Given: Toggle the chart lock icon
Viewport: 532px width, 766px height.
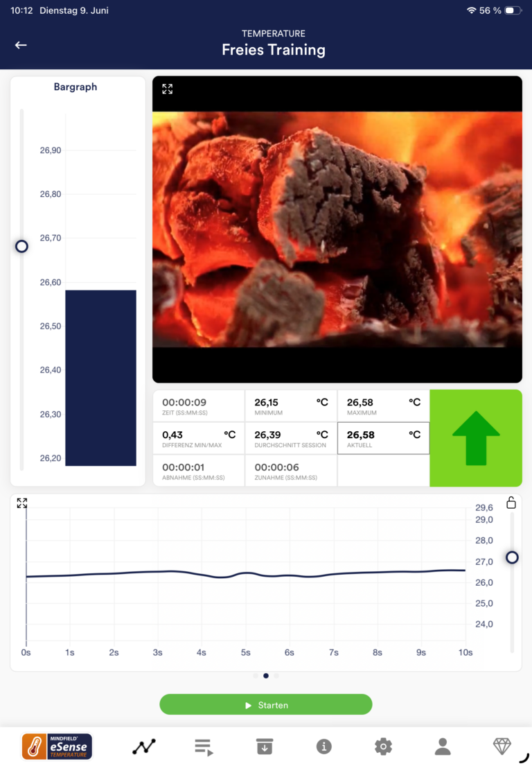Looking at the screenshot, I should [x=511, y=502].
